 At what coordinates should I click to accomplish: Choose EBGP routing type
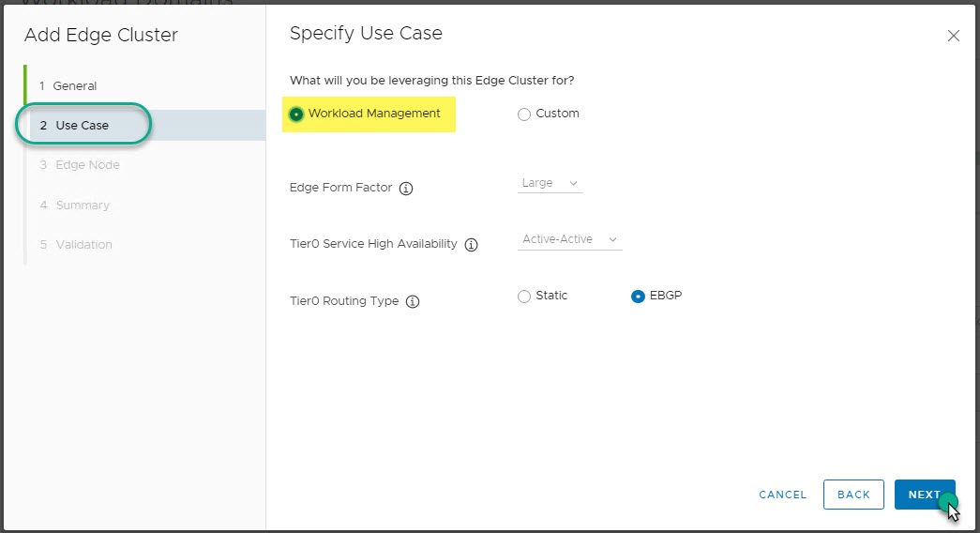[x=638, y=296]
